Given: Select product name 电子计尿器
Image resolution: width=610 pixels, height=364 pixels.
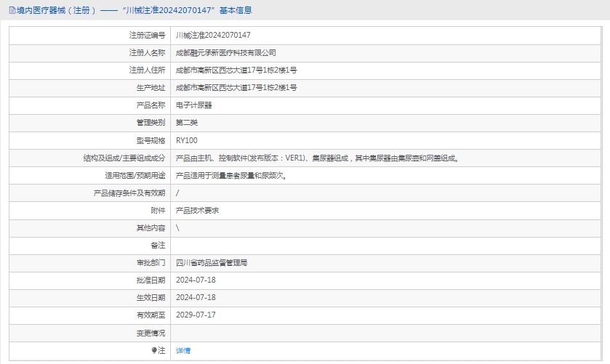Looking at the screenshot, I should [193, 105].
